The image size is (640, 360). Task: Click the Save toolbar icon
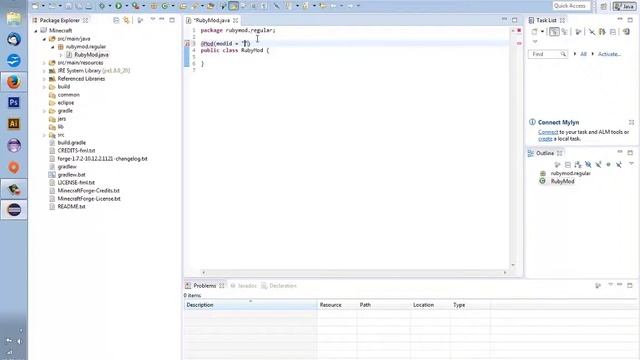tap(68, 6)
